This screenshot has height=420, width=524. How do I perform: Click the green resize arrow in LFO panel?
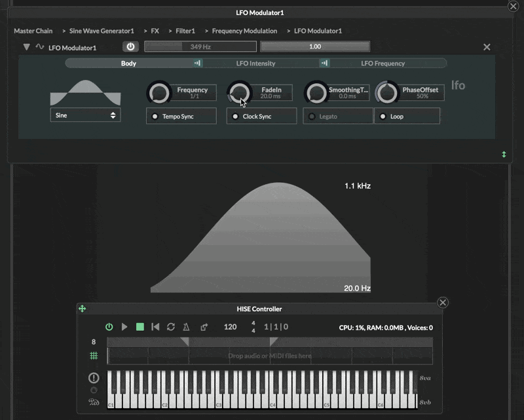coord(504,155)
